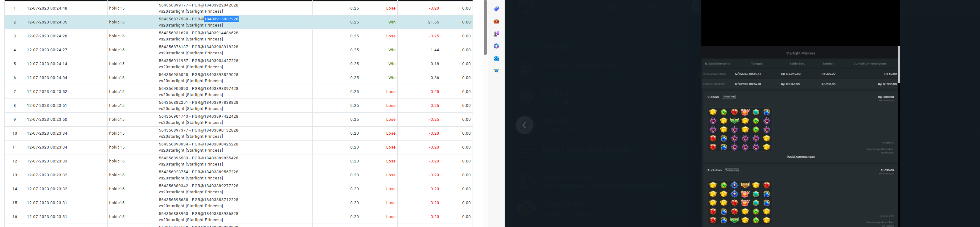
Task: Select game session ID 18403915037228 in history panel
Action: coord(714,84)
